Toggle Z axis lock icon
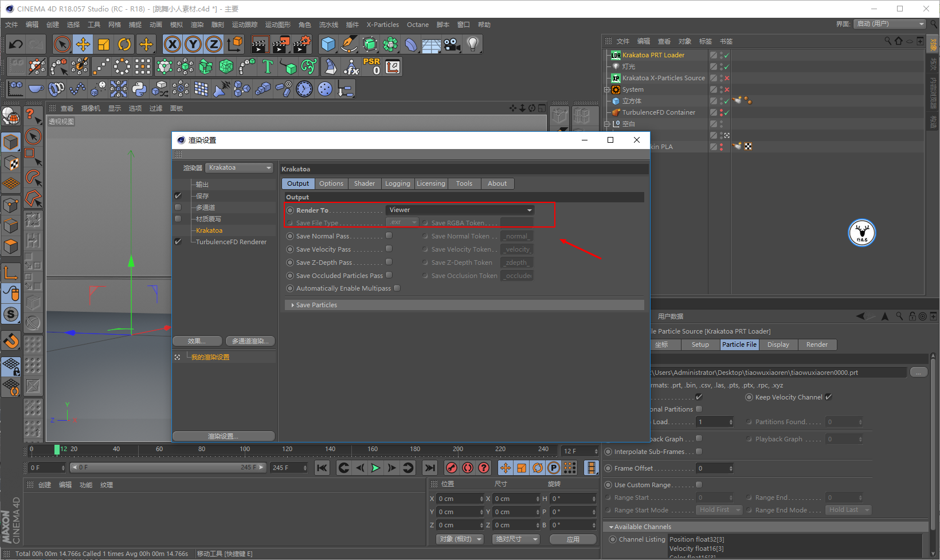The height and width of the screenshot is (560, 940). pyautogui.click(x=214, y=44)
